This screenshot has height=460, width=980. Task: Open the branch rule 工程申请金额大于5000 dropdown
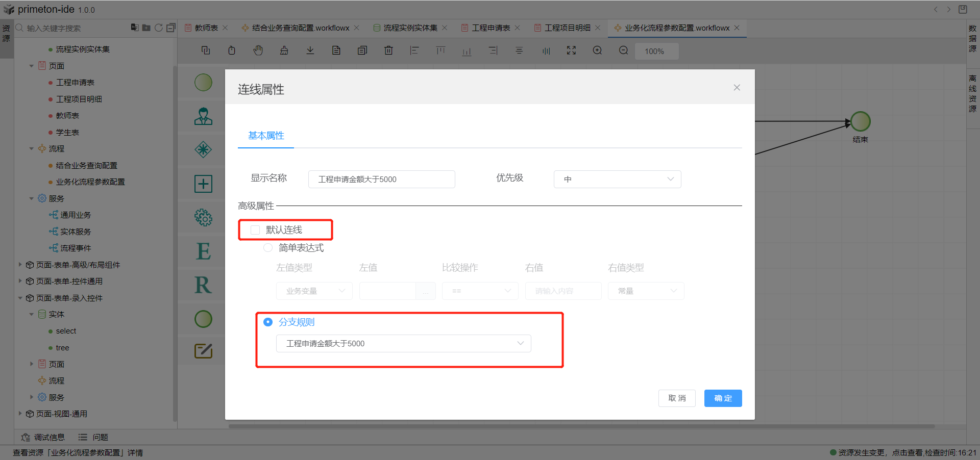[403, 344]
